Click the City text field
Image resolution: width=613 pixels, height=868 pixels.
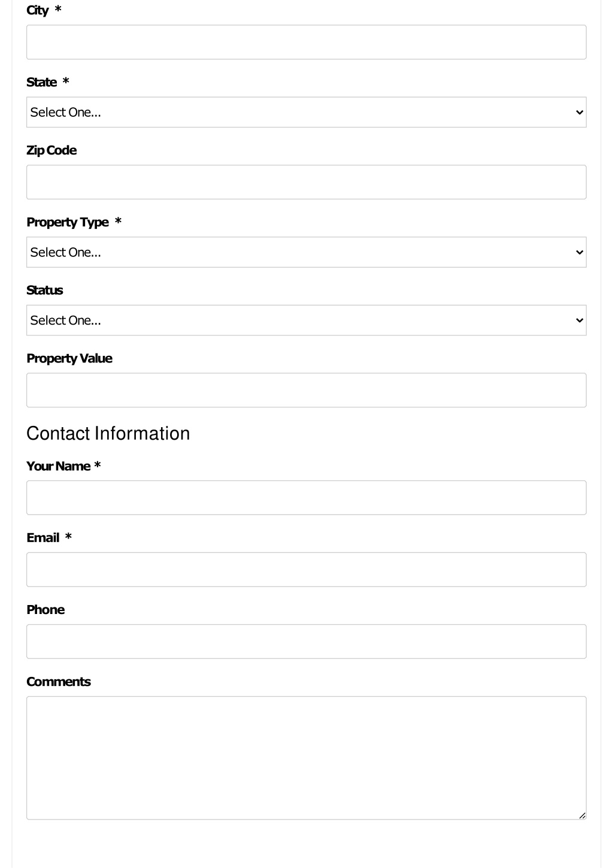306,42
